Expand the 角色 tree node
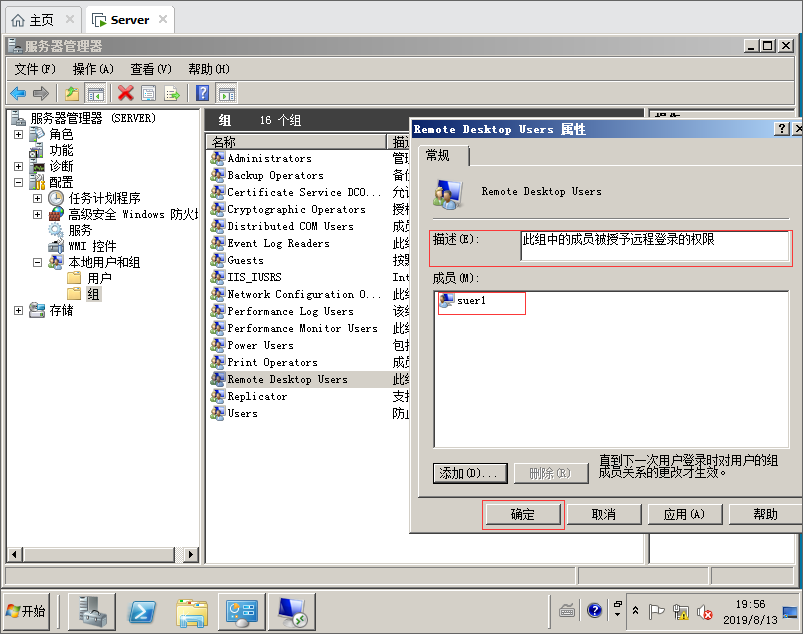 [x=18, y=134]
